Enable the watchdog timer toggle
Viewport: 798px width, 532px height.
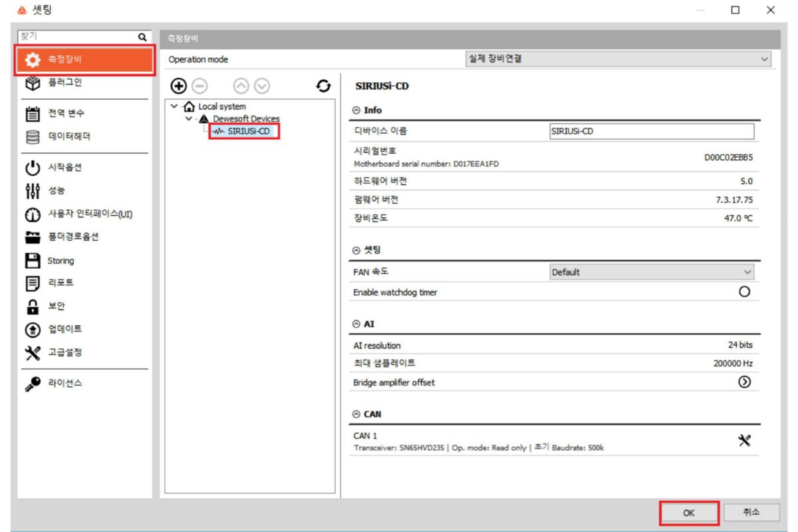(x=745, y=292)
